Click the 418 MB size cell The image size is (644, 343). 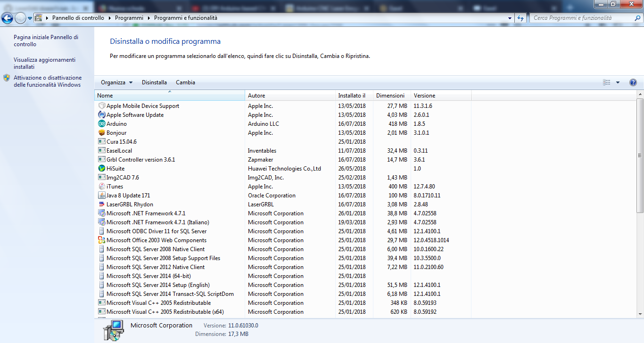pos(397,124)
